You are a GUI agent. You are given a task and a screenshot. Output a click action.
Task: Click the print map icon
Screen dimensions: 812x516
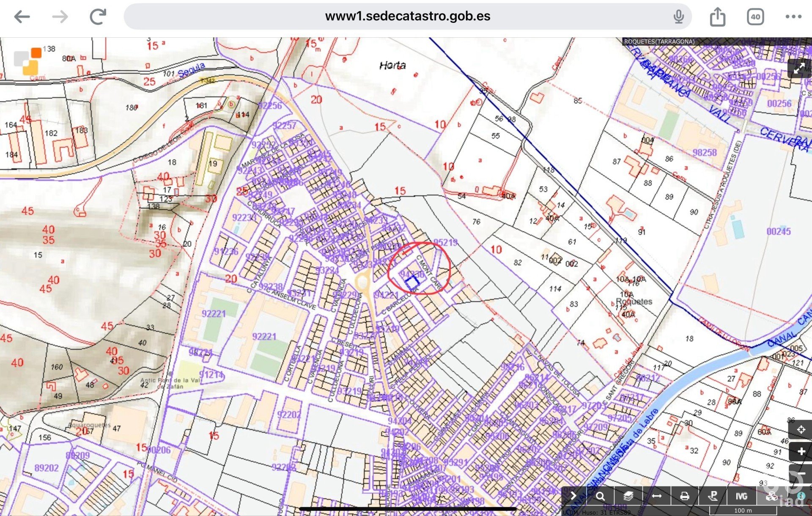pos(685,496)
